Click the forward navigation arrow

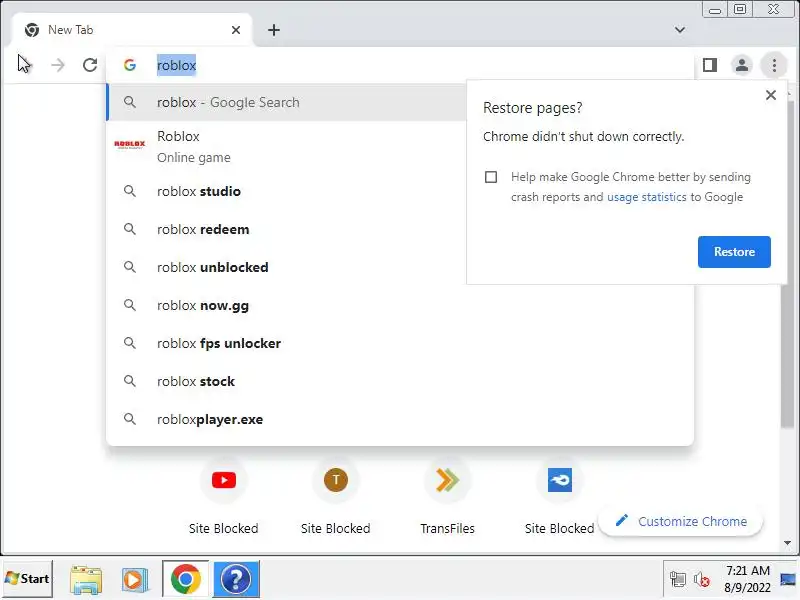[58, 65]
